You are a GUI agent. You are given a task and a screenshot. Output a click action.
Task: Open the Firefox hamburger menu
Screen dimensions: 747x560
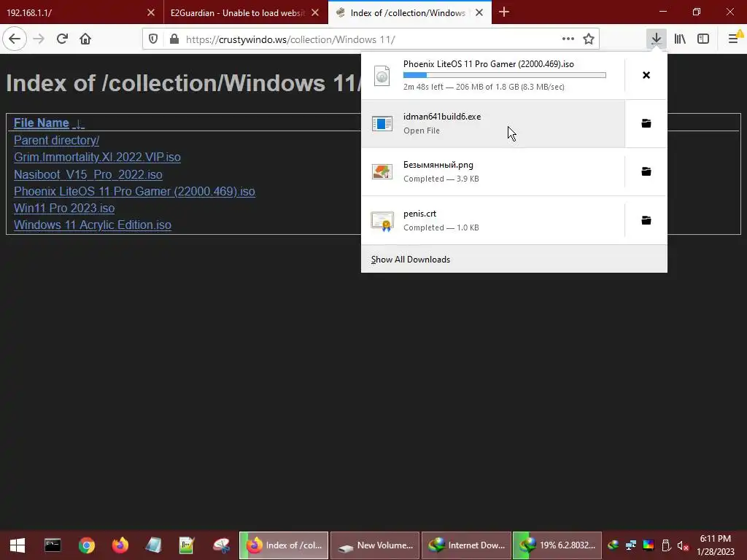click(734, 39)
